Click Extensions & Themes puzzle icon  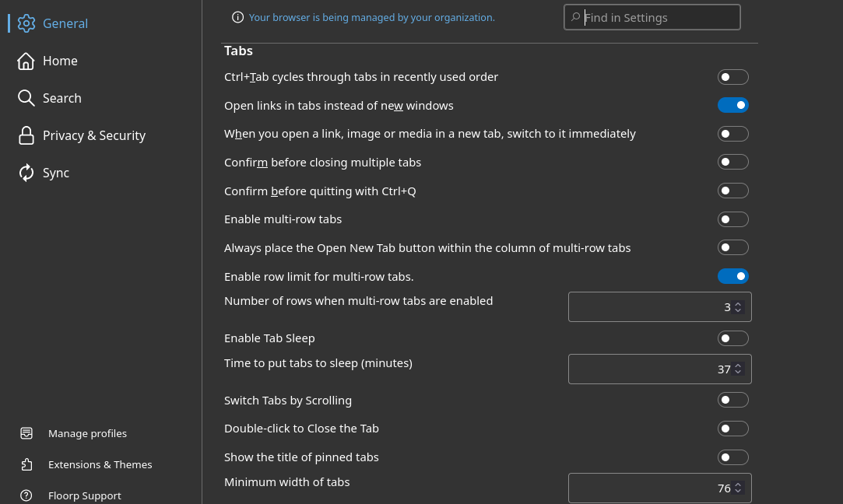click(26, 464)
